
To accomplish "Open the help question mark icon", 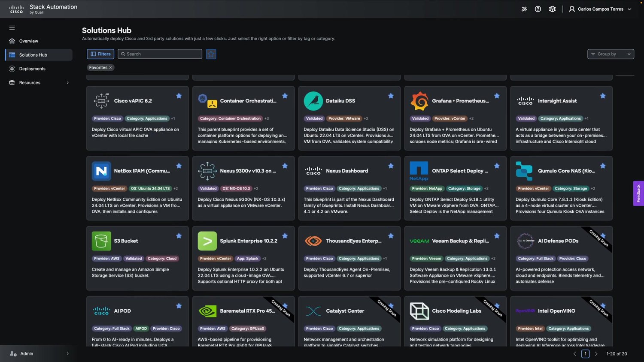I will (538, 9).
